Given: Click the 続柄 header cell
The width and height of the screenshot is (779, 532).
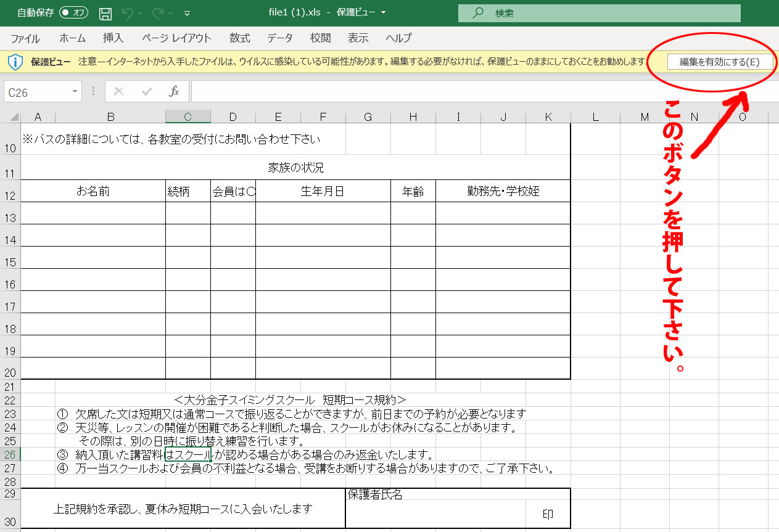Looking at the screenshot, I should point(188,191).
